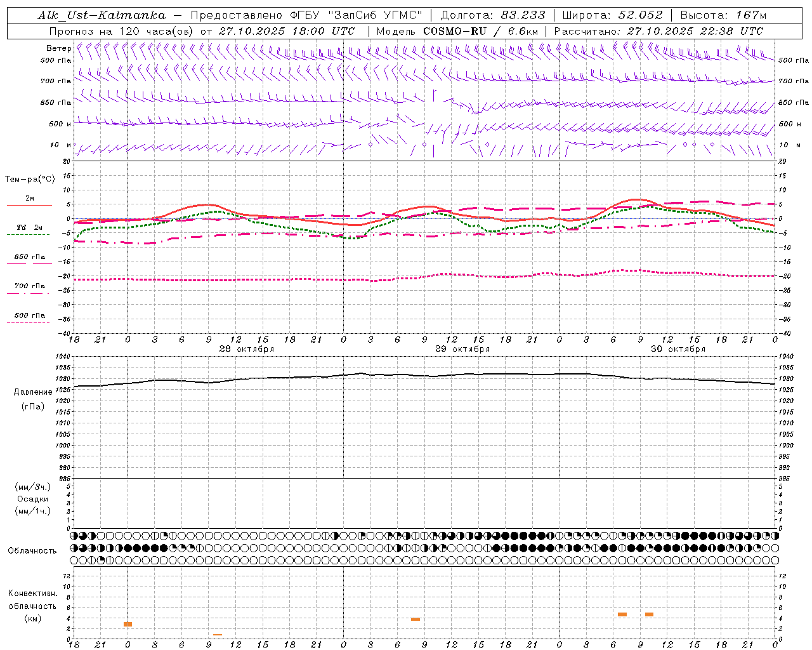
Task: Click the dashed pink sample under legend 500 гПа
Action: tap(28, 322)
